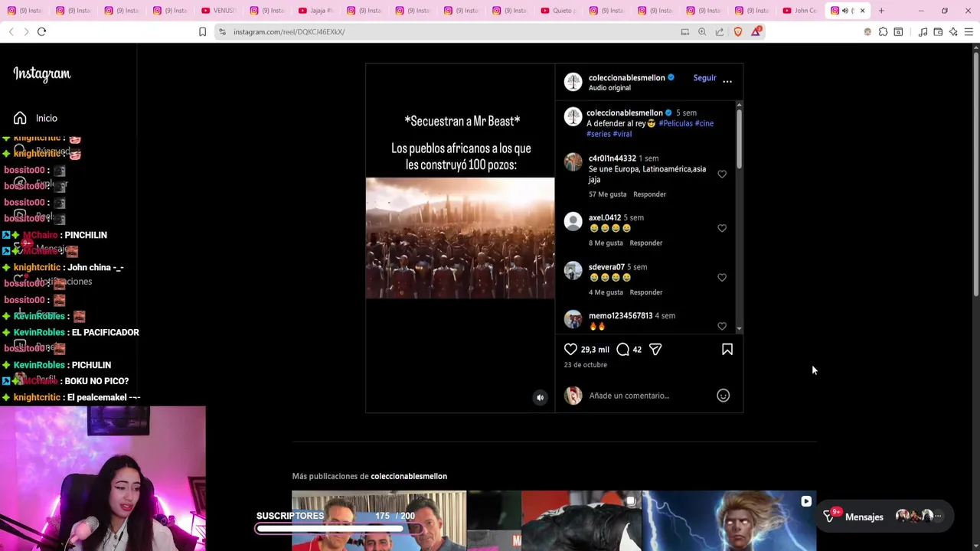Open the emoji picker in comment box
Screen dimensions: 980x551
pos(723,396)
